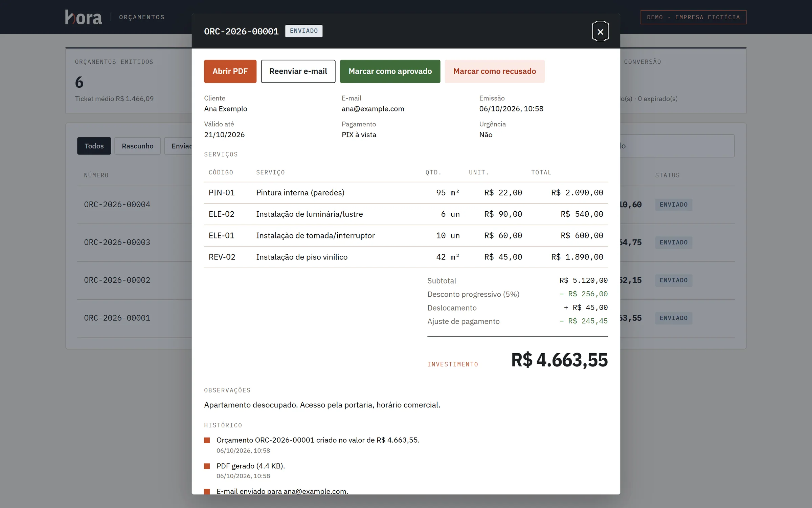Open ORC-2026-00002 row in background list
The width and height of the screenshot is (812, 508).
[x=117, y=280]
